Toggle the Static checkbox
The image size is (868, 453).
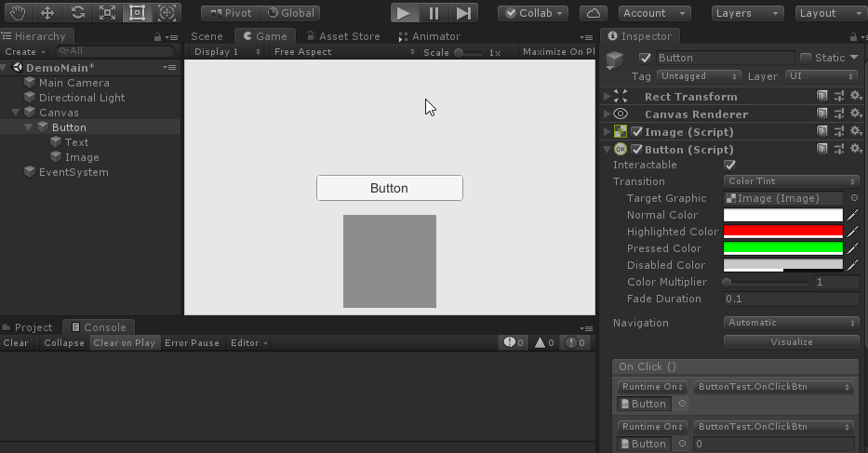tap(806, 58)
